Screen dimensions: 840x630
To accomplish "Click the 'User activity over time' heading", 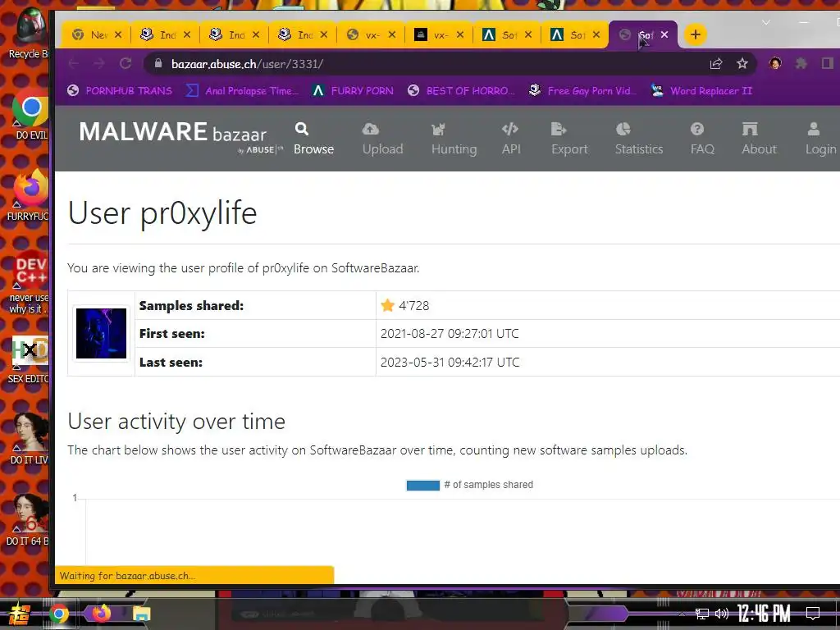I will pyautogui.click(x=176, y=422).
